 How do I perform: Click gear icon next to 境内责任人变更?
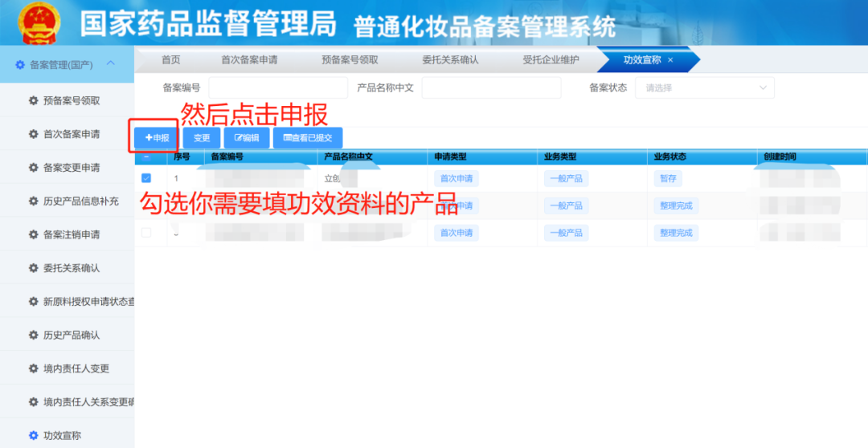point(33,369)
